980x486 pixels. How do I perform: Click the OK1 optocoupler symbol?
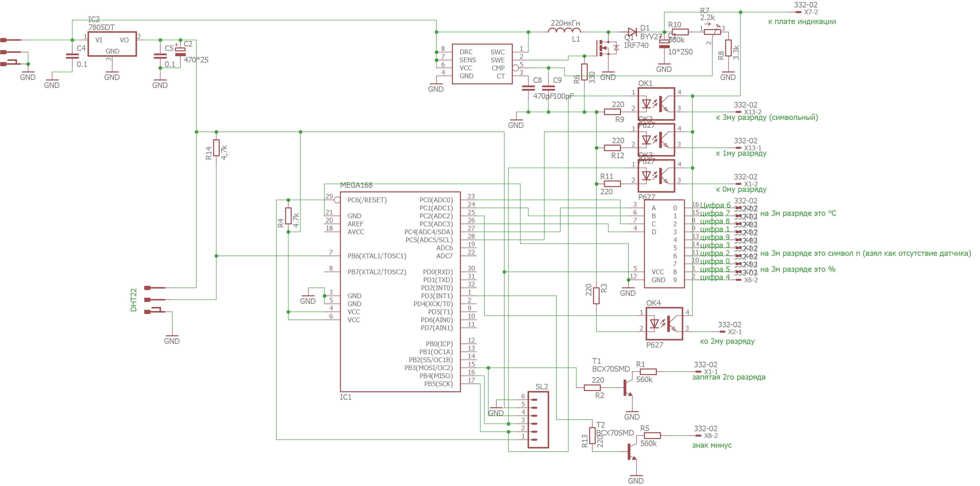(x=656, y=104)
